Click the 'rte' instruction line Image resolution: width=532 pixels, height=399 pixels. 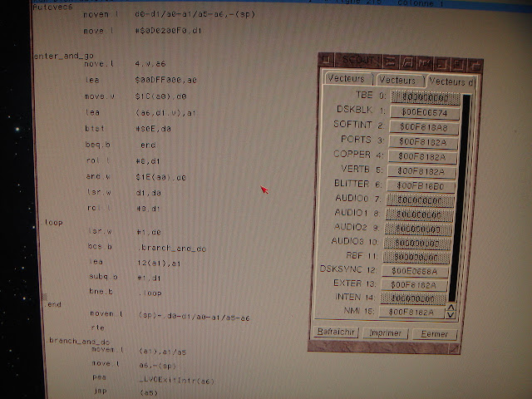coord(97,328)
